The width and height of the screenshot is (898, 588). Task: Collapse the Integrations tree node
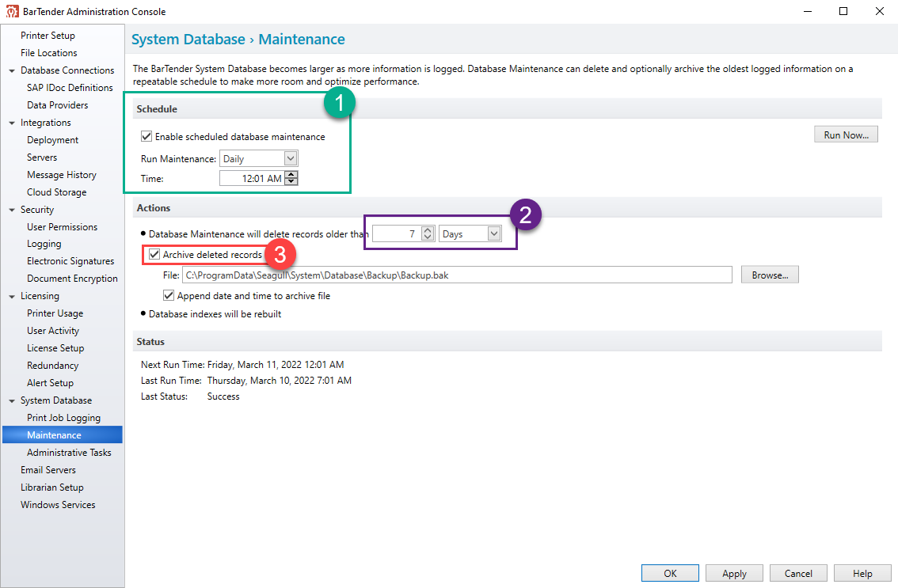point(11,123)
